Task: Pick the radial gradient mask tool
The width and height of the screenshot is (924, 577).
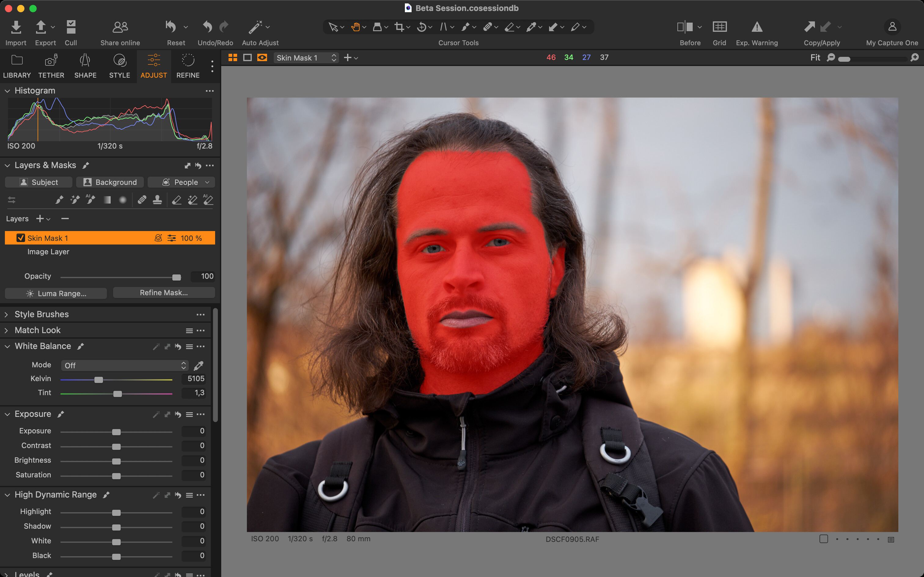Action: [123, 200]
